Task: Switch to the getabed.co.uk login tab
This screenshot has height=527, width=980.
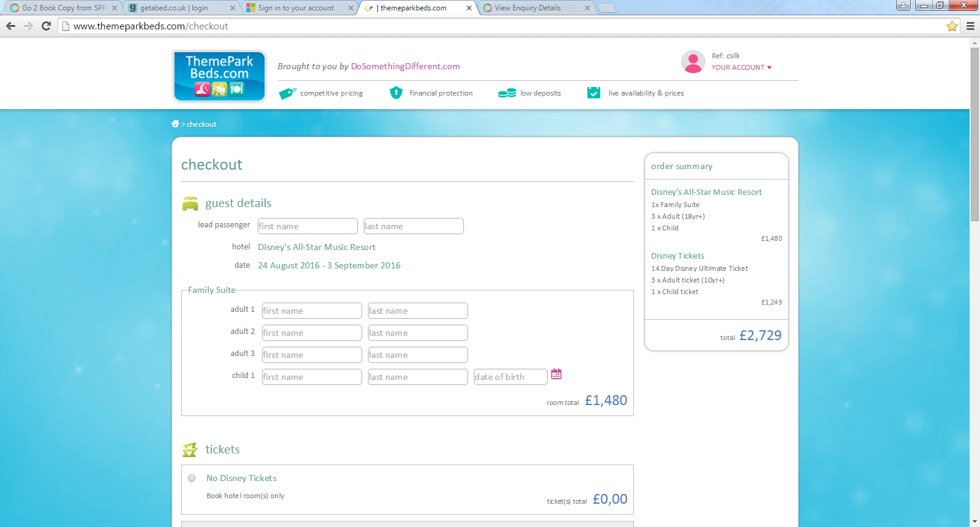Action: (x=181, y=8)
